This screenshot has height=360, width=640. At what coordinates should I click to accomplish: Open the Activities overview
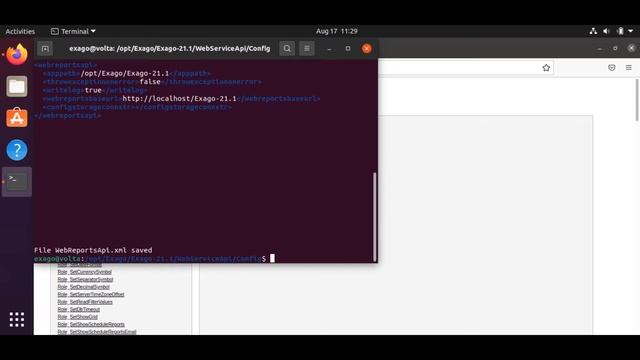point(20,31)
